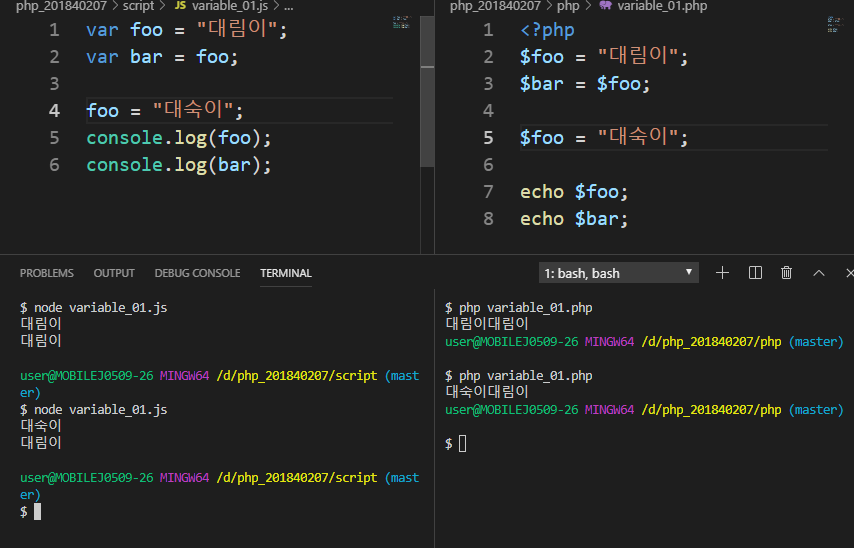Click 'var bar = foo;' line in JS editor
The image size is (854, 548).
click(162, 57)
